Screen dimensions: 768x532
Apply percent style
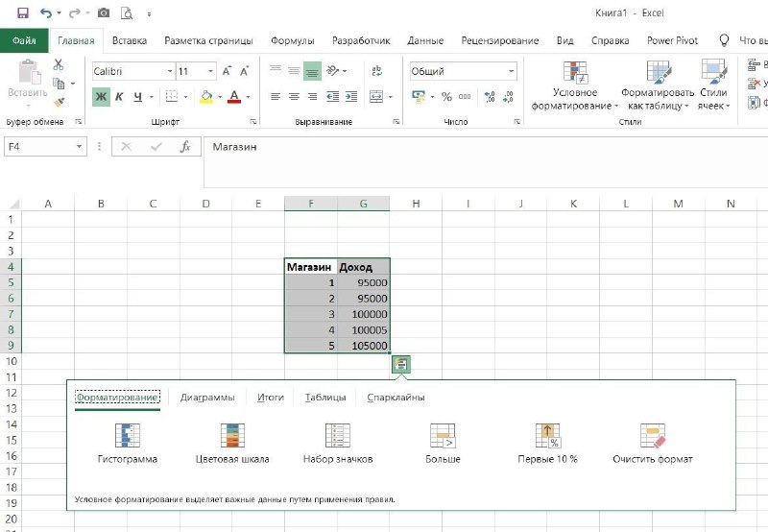click(x=446, y=97)
